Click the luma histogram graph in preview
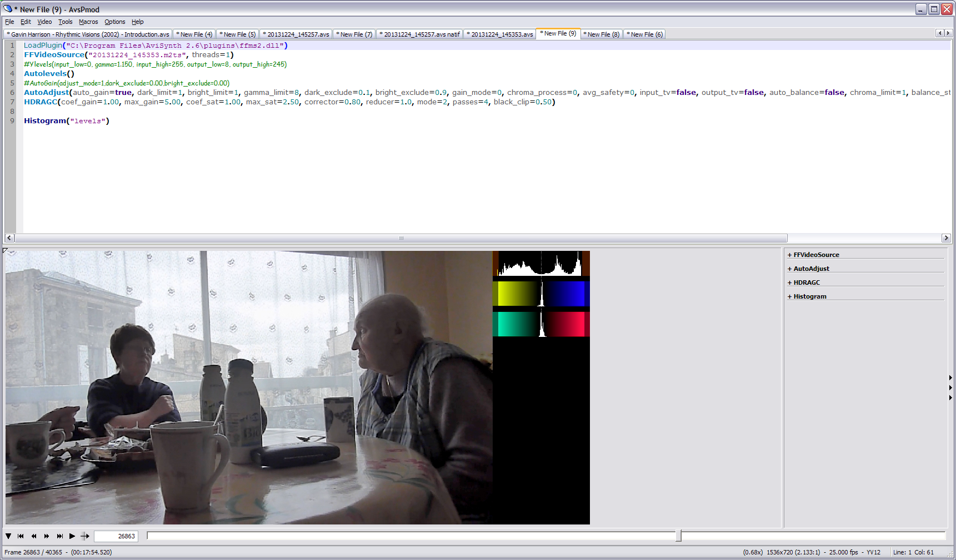This screenshot has width=956, height=560. (540, 263)
